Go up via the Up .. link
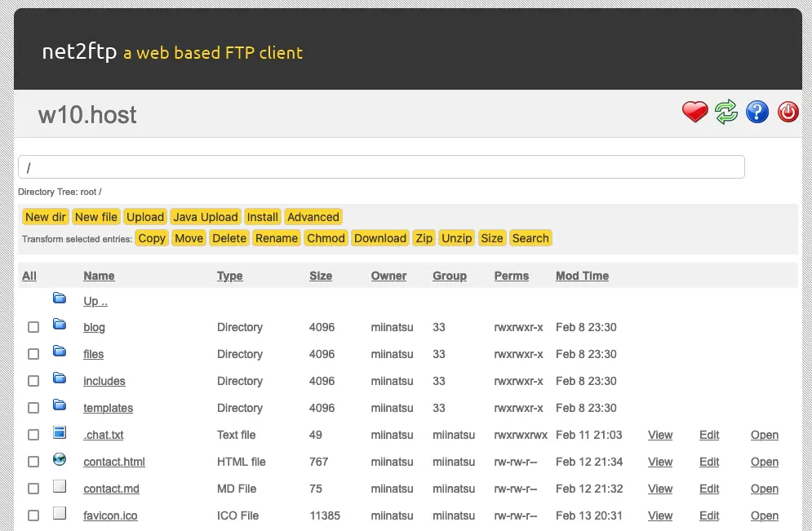 pos(95,301)
